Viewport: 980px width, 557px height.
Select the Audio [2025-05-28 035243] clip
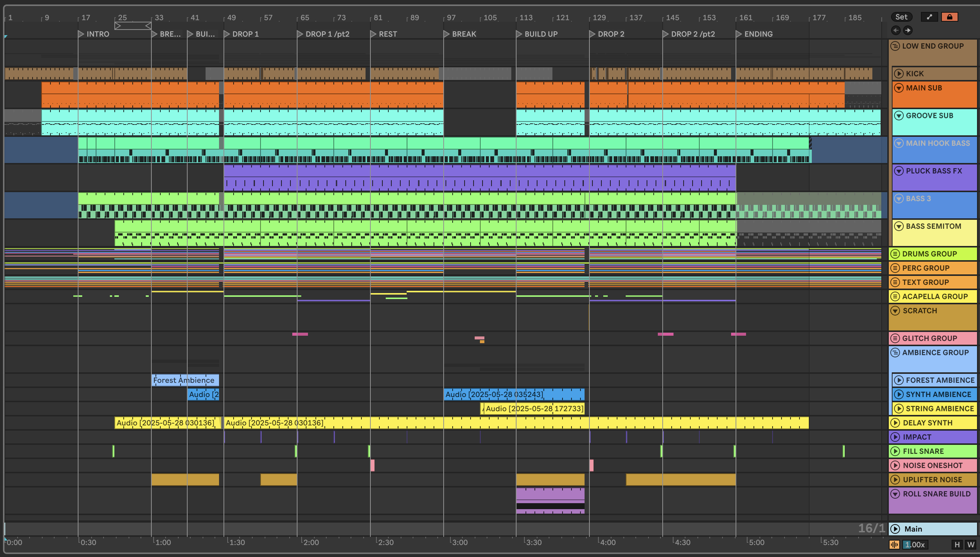514,394
